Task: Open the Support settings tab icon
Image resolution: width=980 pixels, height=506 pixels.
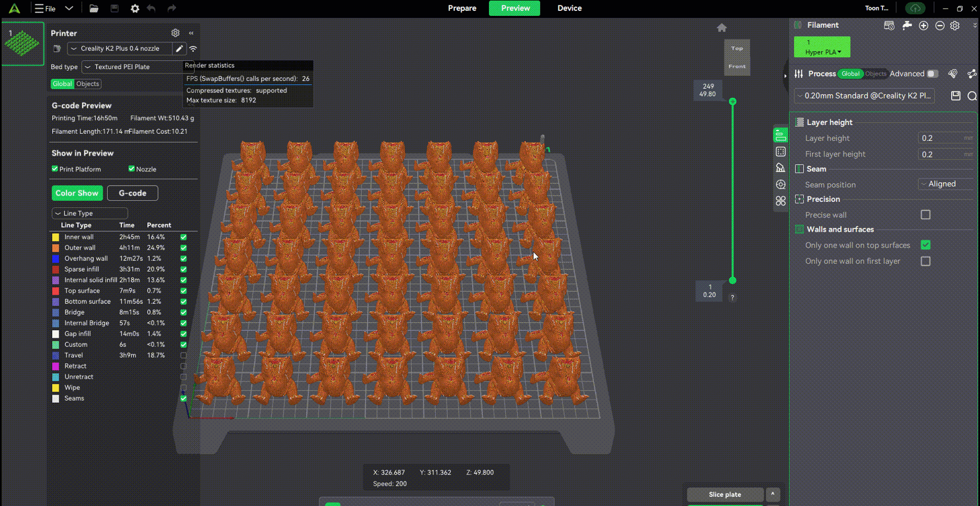Action: click(780, 168)
